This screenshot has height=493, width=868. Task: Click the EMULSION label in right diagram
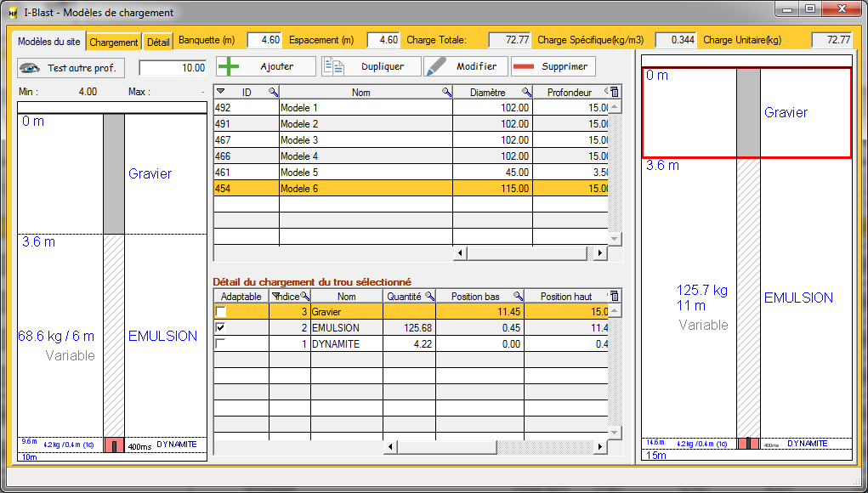[x=798, y=297]
